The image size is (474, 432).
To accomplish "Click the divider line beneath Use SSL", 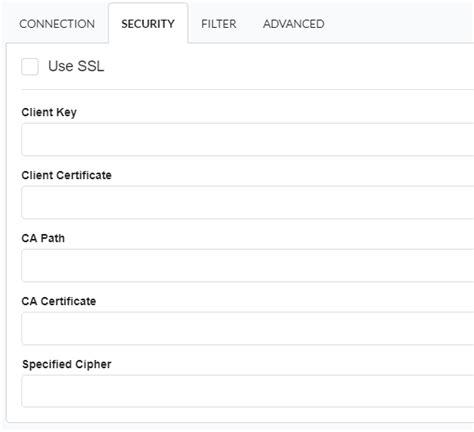I will click(x=248, y=89).
